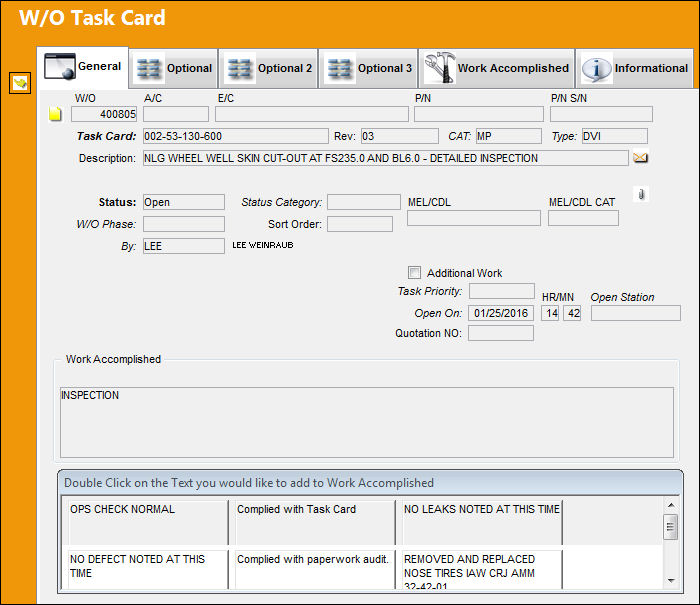
Task: Switch to the Optional tab
Action: point(174,68)
